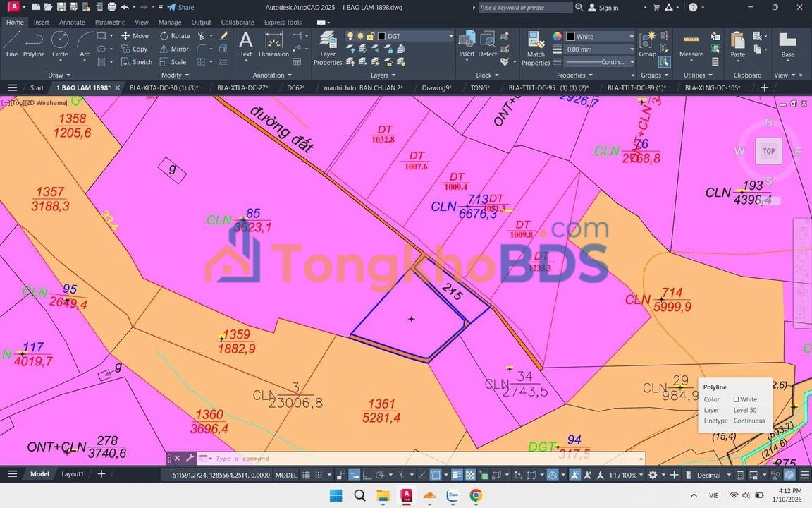
Task: Toggle the layer lock icon for DGT layer
Action: 371,36
